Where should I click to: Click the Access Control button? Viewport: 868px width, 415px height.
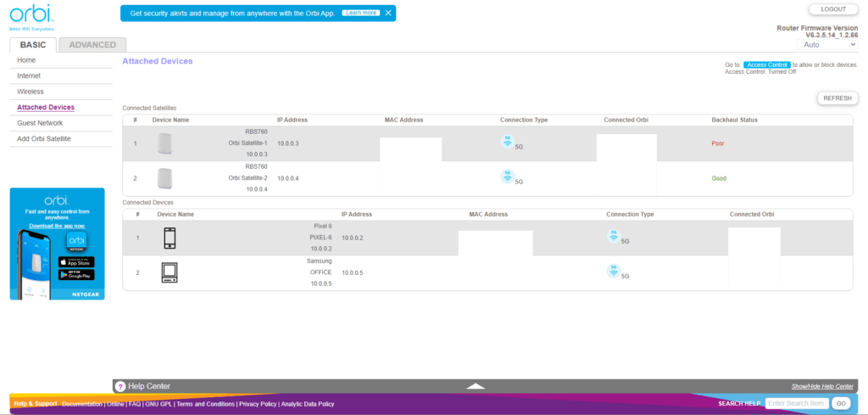click(767, 64)
